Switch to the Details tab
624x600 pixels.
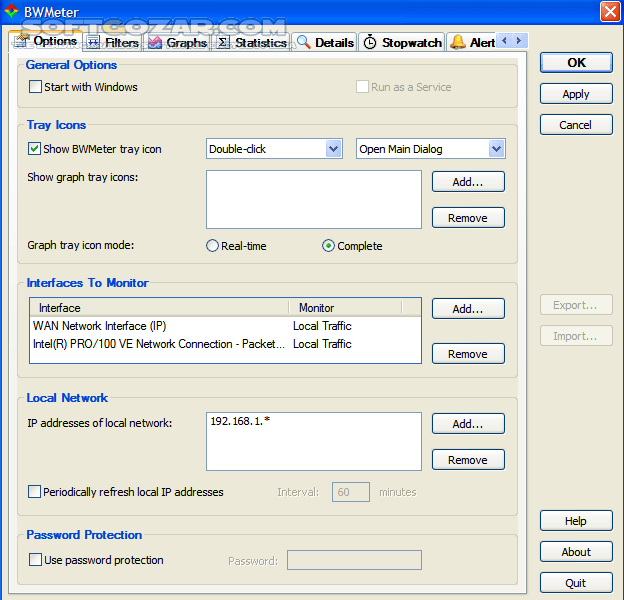coord(325,42)
